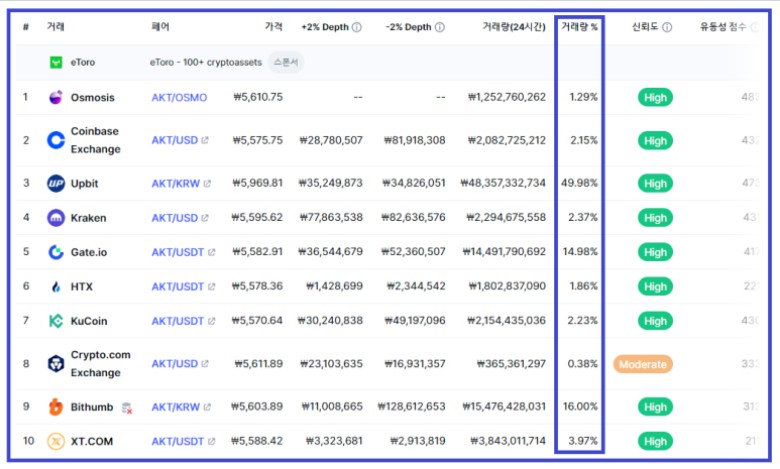Click external link icon in Gate.io AKT/USDT pair
Viewport: 780px width, 469px height.
(x=211, y=253)
